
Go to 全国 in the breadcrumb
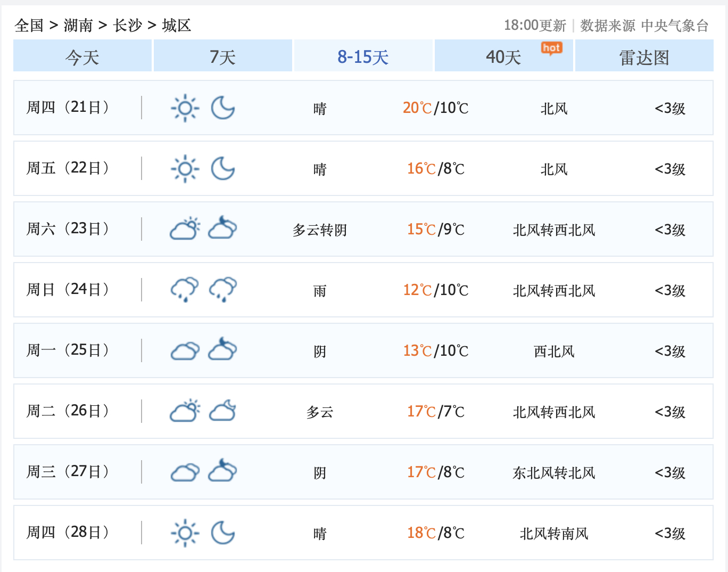click(29, 25)
